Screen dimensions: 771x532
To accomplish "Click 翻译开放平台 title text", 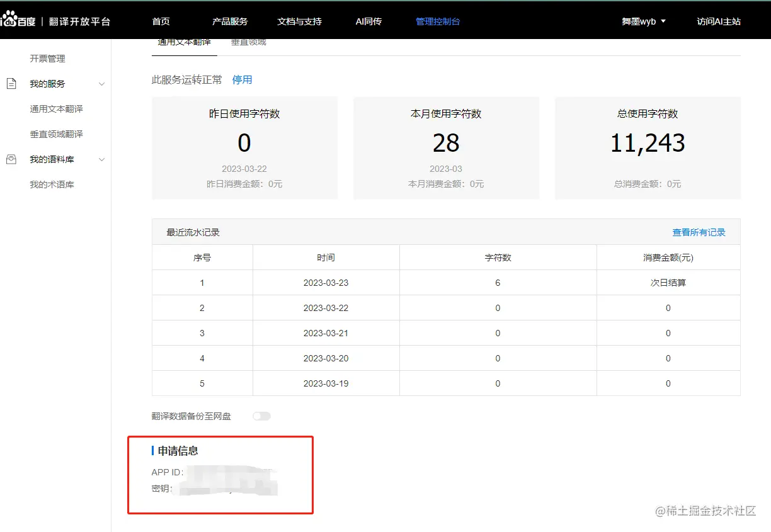I will 80,21.
